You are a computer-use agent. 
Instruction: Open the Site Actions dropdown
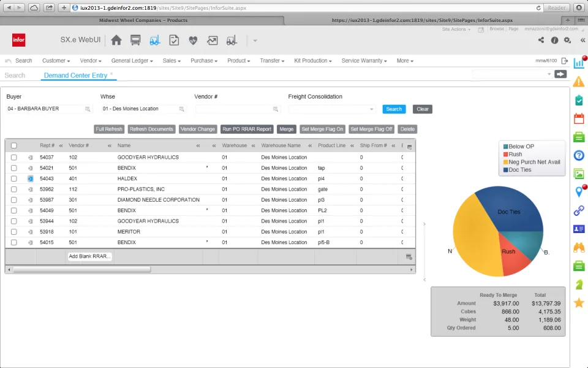456,29
